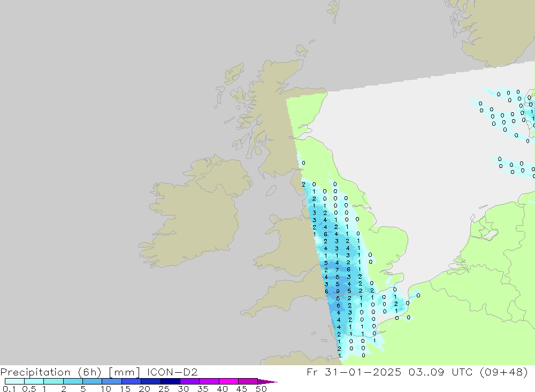Click legend label "0.1"

(x=9, y=389)
